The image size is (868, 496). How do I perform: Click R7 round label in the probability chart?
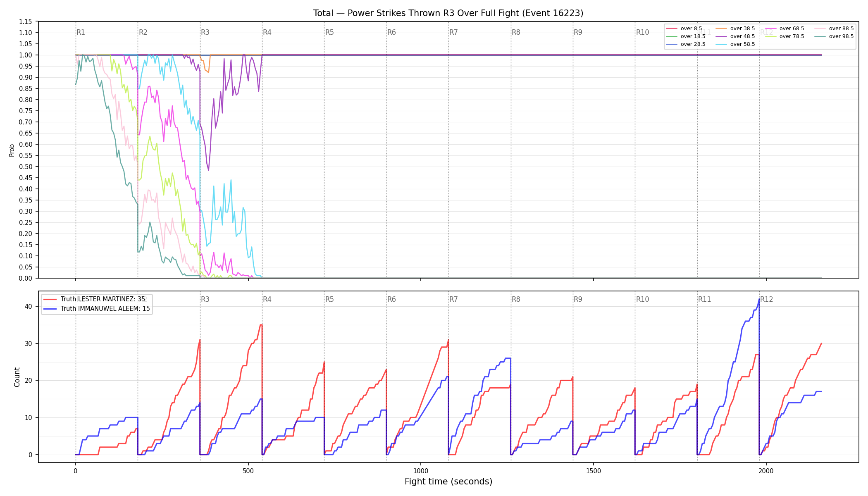tap(453, 32)
